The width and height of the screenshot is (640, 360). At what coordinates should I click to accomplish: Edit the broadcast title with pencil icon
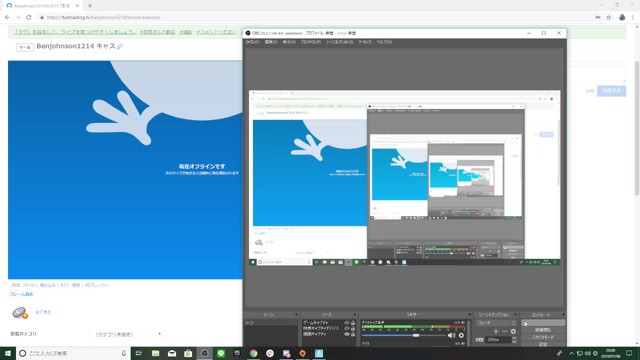120,47
